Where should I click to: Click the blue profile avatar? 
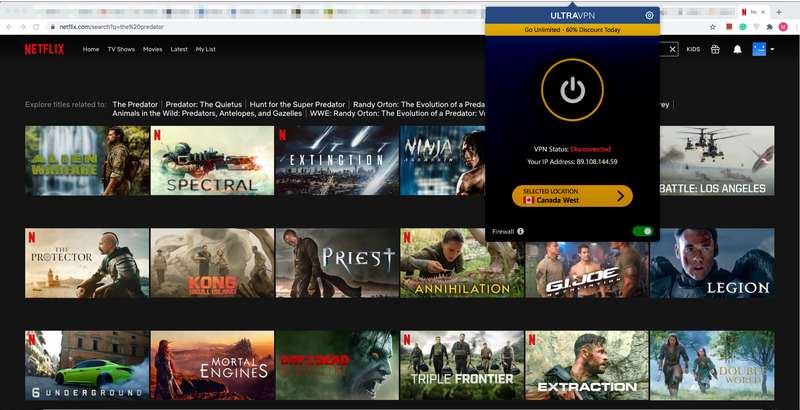pyautogui.click(x=759, y=49)
